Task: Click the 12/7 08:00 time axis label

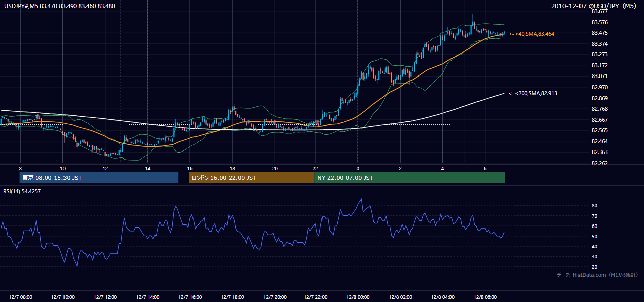Action: coord(20,297)
